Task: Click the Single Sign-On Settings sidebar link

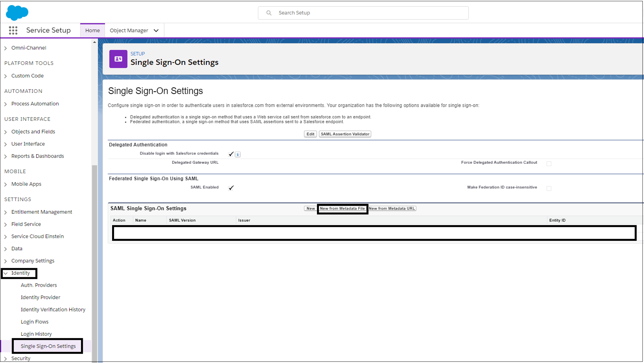Action: 49,346
